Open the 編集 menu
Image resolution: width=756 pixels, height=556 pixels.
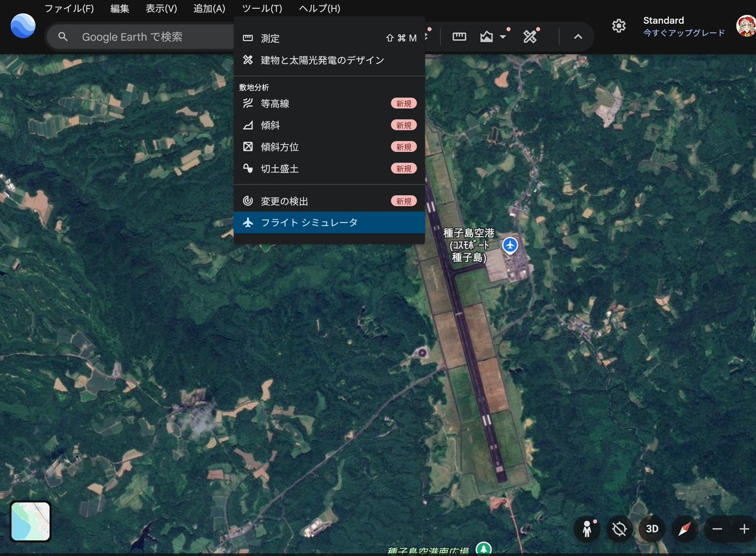(x=120, y=8)
